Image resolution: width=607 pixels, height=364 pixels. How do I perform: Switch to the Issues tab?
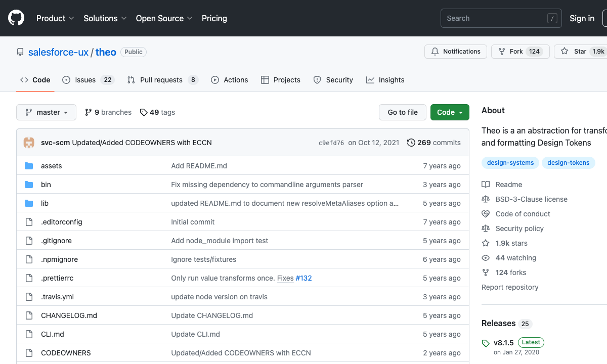[x=85, y=80]
